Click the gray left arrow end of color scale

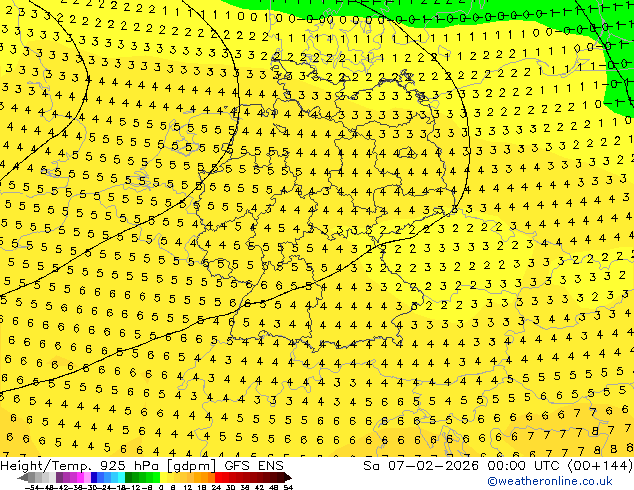pyautogui.click(x=23, y=478)
